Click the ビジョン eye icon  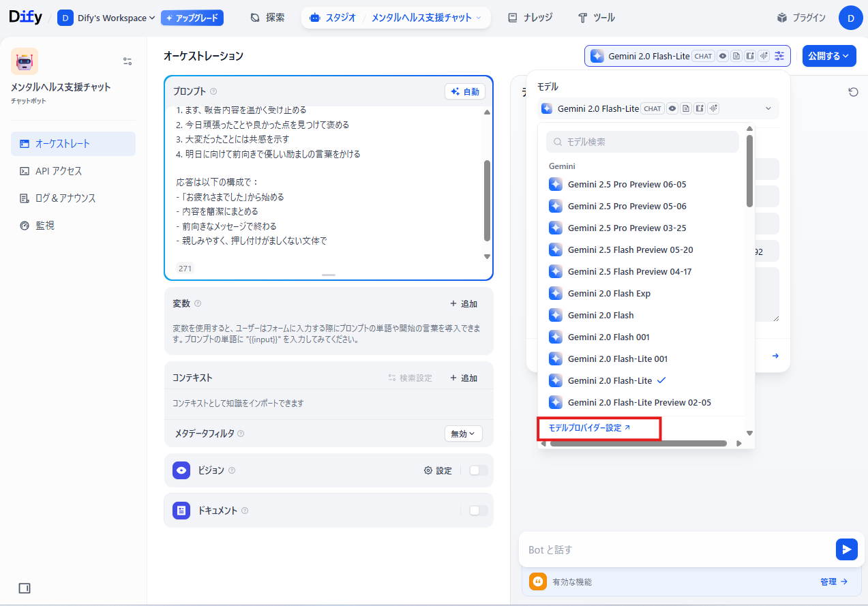[x=181, y=470]
